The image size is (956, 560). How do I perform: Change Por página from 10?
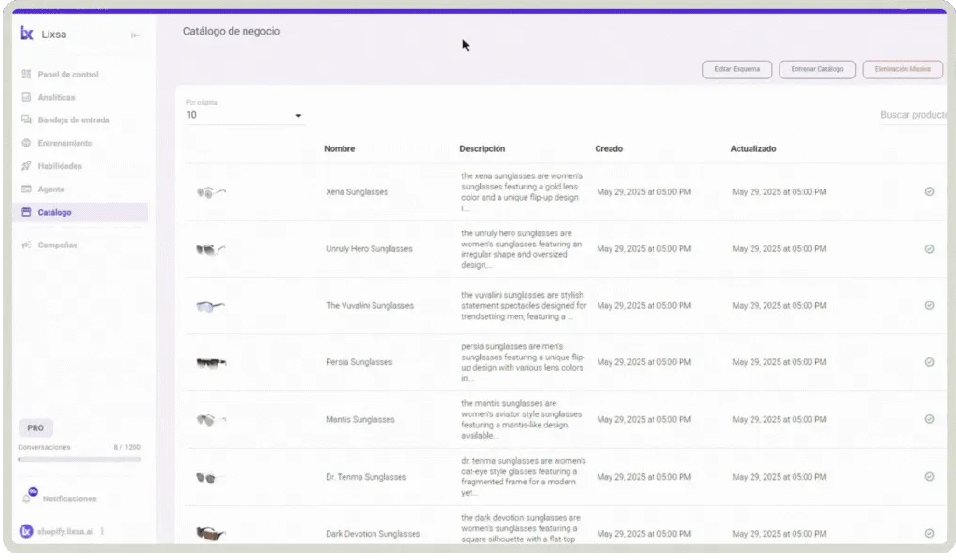coord(243,115)
